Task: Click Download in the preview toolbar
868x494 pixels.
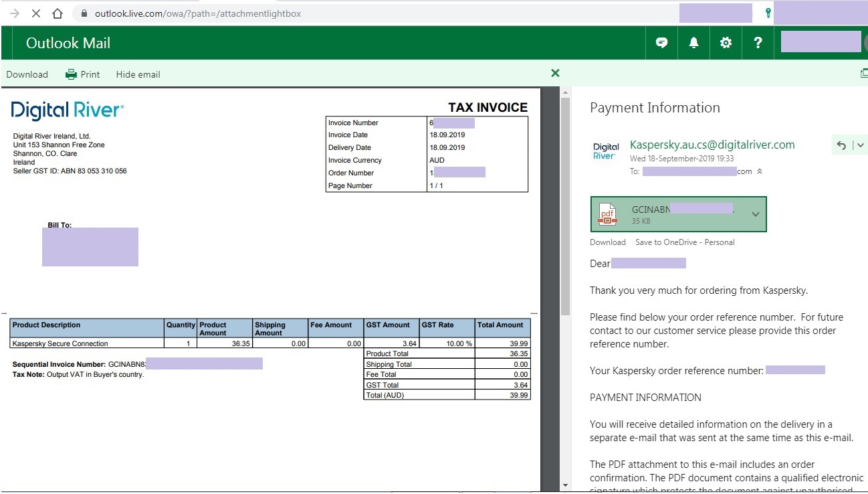Action: click(x=27, y=74)
